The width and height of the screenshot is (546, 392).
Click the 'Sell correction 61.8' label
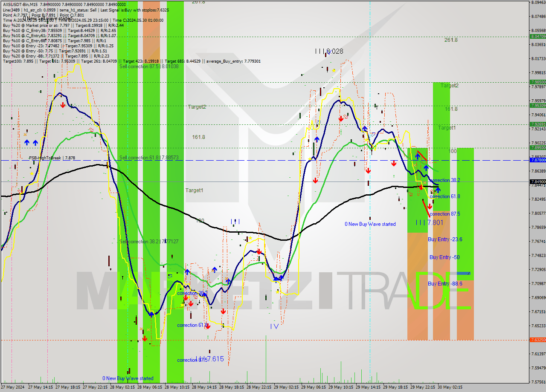[x=149, y=158]
